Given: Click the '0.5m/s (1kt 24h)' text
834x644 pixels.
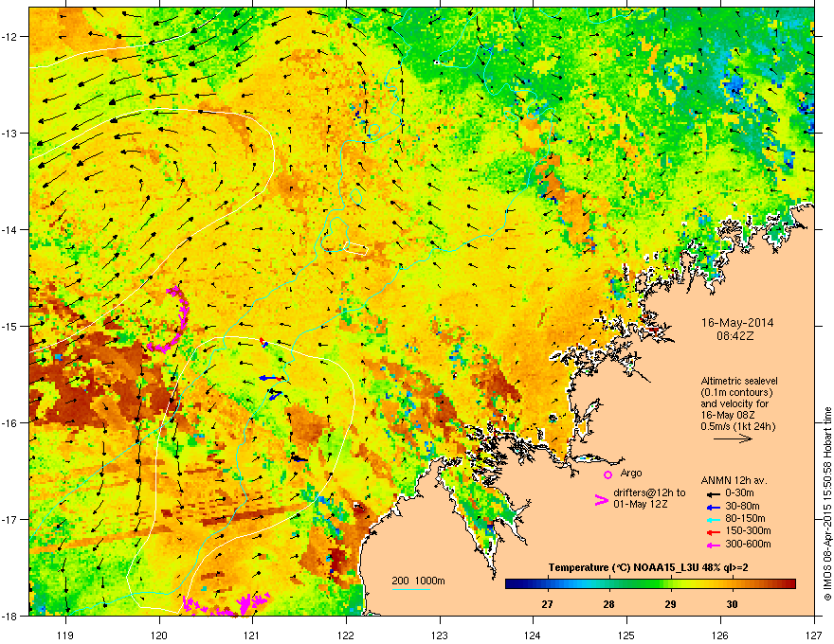Looking at the screenshot, I should click(x=738, y=426).
